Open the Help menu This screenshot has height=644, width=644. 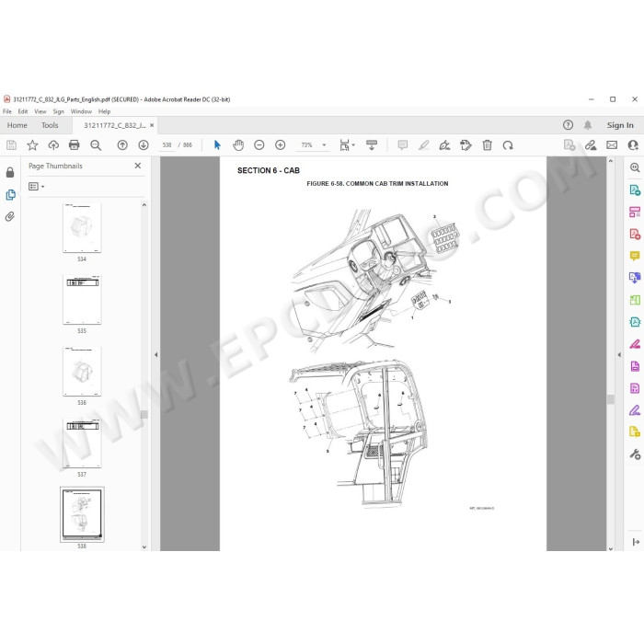point(104,111)
